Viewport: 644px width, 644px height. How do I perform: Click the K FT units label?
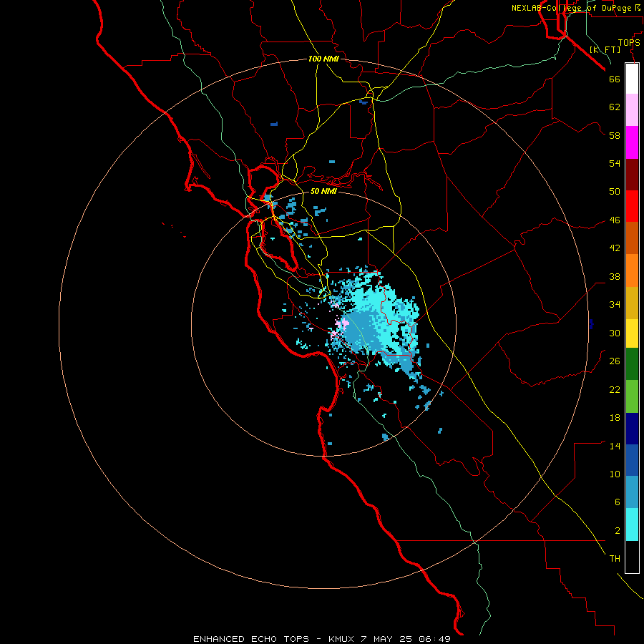tap(605, 49)
